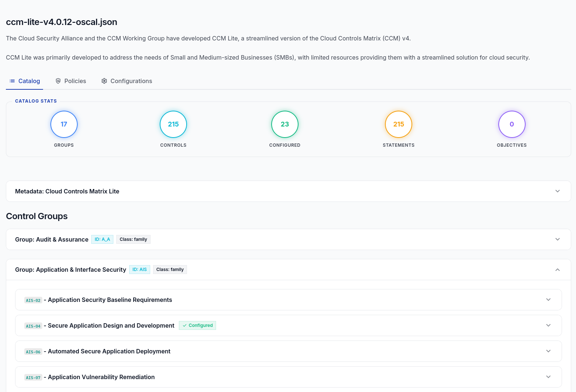Click the Configured stat circle showing 23
This screenshot has width=576, height=392.
[x=285, y=124]
